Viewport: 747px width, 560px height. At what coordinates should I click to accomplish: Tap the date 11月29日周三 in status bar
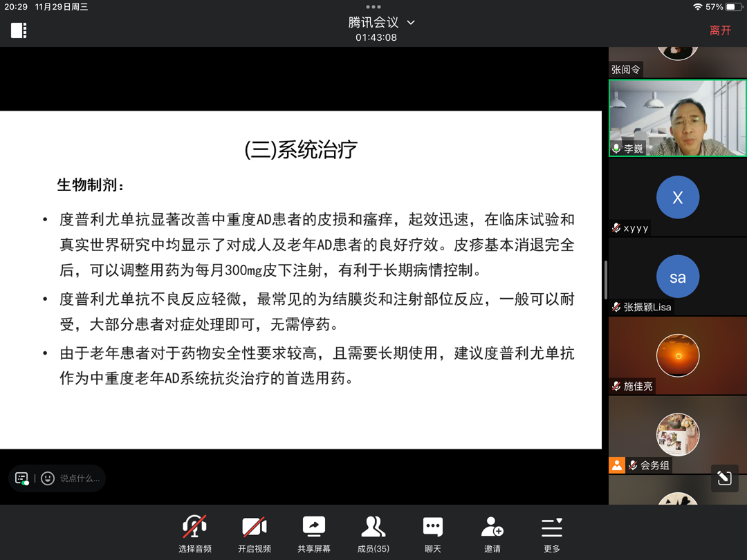pyautogui.click(x=62, y=7)
